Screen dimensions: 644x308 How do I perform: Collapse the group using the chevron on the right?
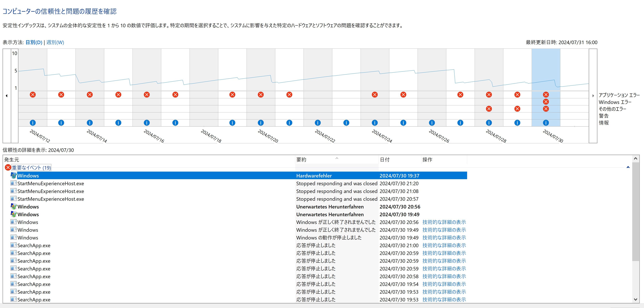(x=628, y=167)
